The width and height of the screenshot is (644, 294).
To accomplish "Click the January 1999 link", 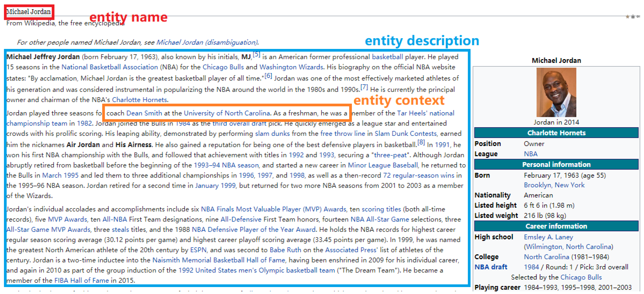I will [x=216, y=186].
